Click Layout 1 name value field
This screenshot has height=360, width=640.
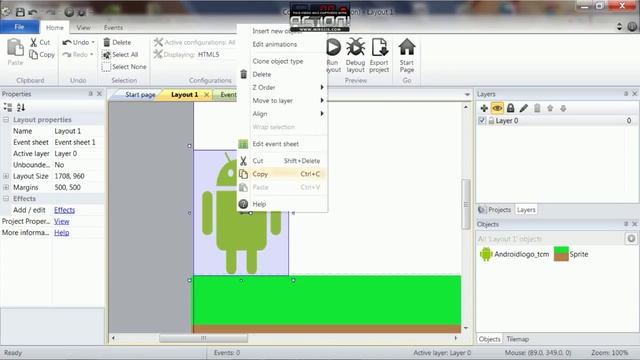[78, 131]
